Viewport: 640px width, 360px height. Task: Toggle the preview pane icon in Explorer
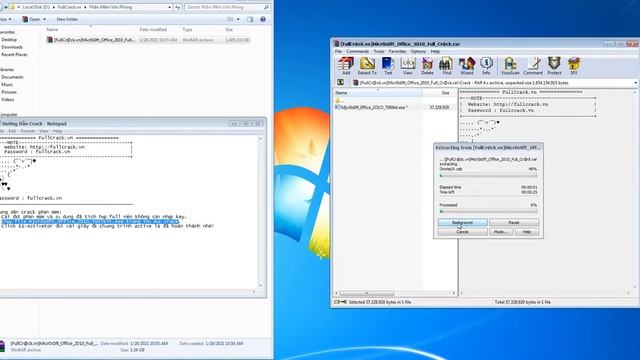pos(250,19)
